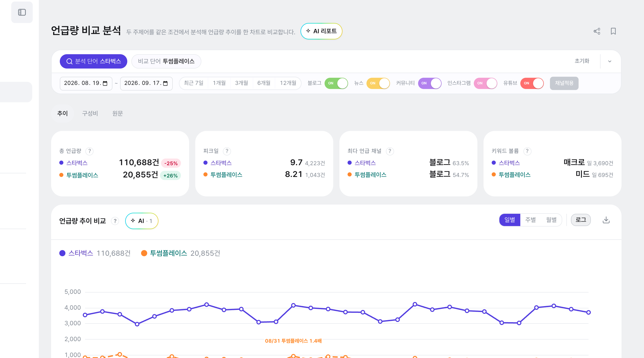This screenshot has height=358, width=644.
Task: Turn off the 인스타그램 channel toggle
Action: click(485, 83)
